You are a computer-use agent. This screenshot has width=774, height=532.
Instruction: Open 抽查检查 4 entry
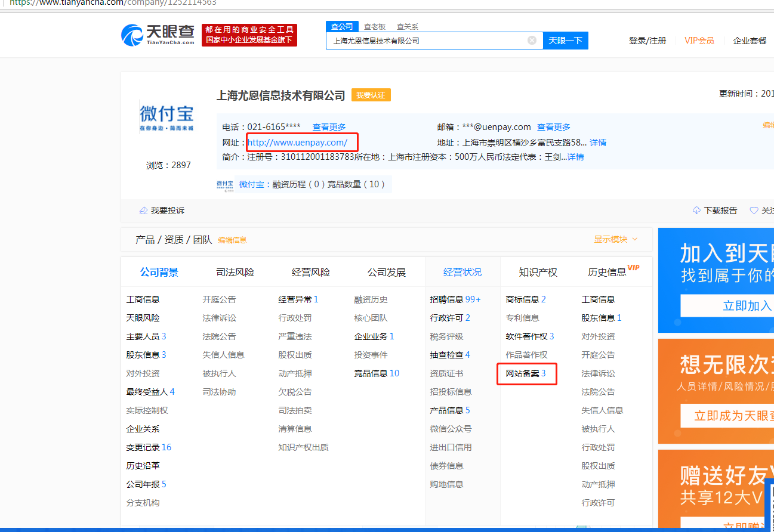pyautogui.click(x=450, y=355)
